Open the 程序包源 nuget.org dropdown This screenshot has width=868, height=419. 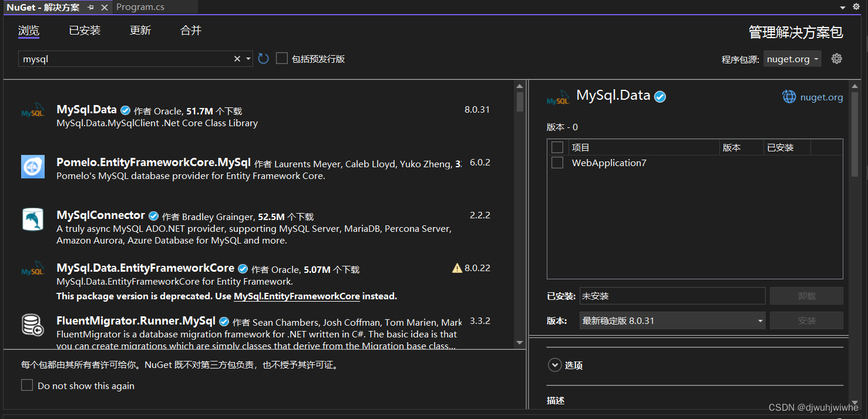[792, 58]
